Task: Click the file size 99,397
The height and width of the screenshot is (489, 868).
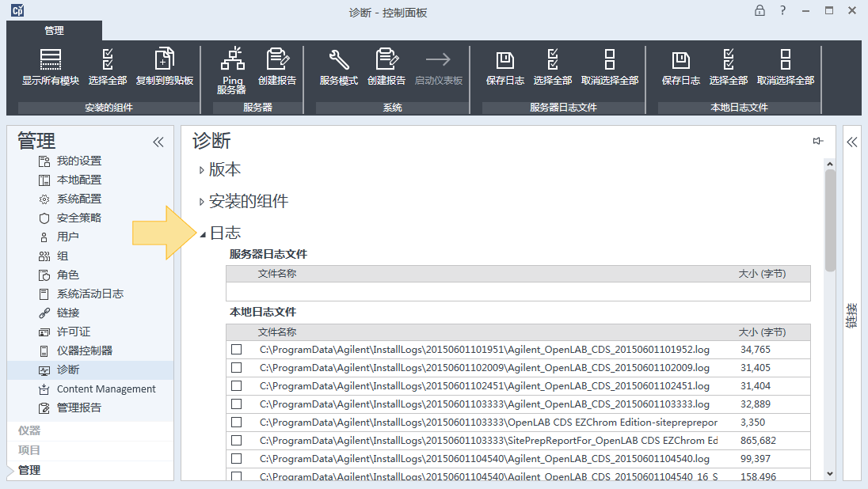Action: (x=755, y=459)
